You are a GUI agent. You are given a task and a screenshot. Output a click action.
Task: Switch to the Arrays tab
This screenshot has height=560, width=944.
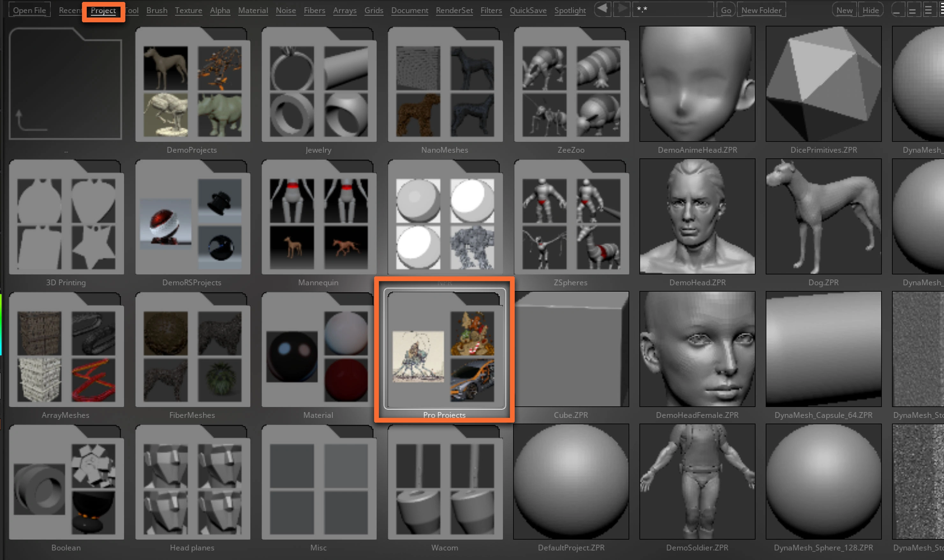coord(345,11)
